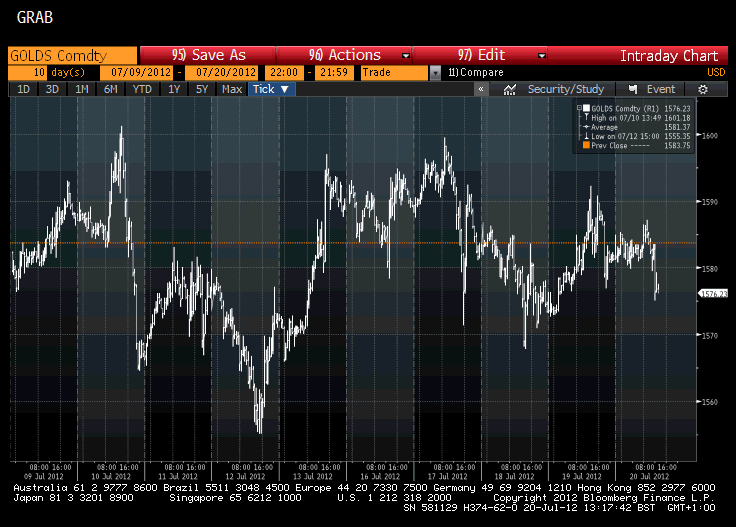The image size is (736, 527).
Task: Open the Save As function
Action: (208, 55)
